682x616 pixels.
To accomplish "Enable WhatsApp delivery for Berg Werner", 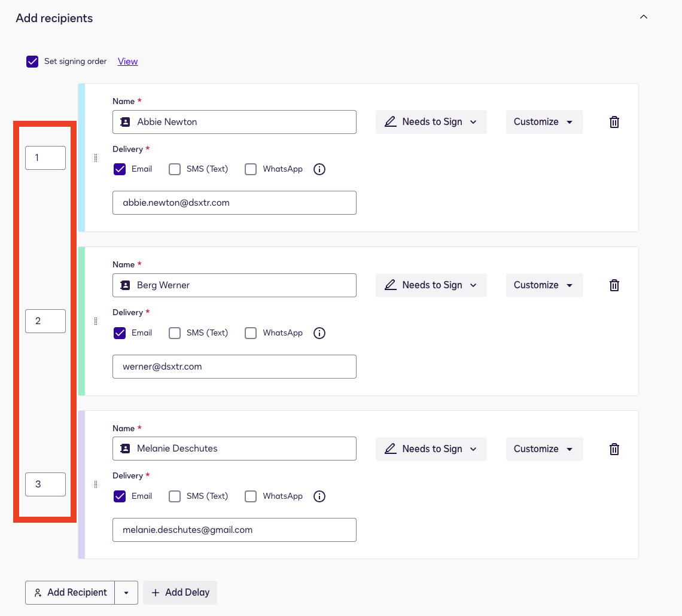I will point(251,333).
